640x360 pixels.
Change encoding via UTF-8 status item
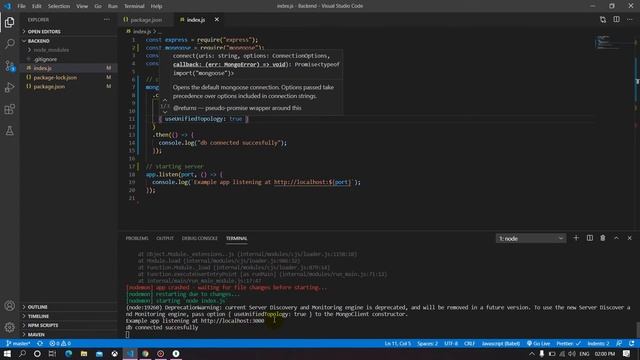[451, 343]
